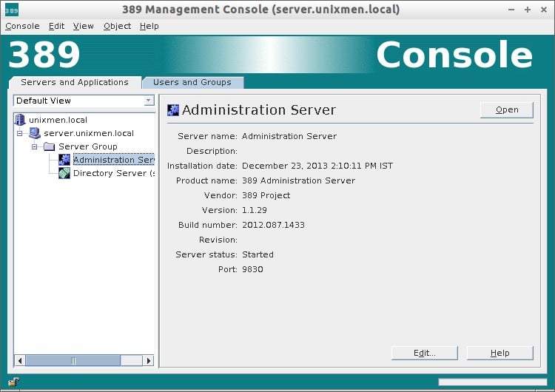The height and width of the screenshot is (392, 555).
Task: Select Server Group tree entry
Action: pyautogui.click(x=88, y=146)
